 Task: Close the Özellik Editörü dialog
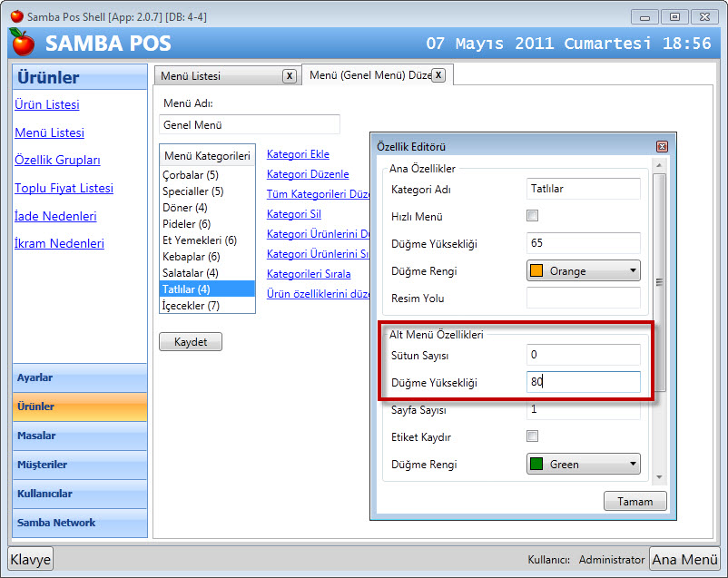coord(662,147)
